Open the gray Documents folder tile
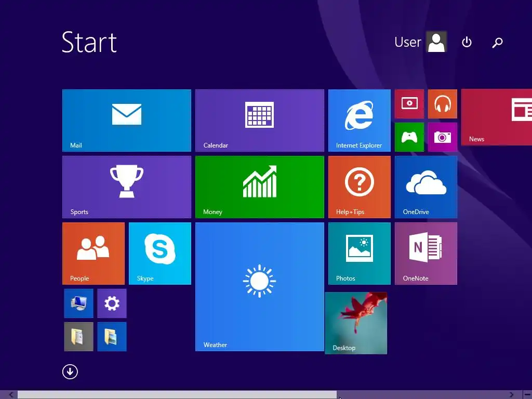 point(79,337)
